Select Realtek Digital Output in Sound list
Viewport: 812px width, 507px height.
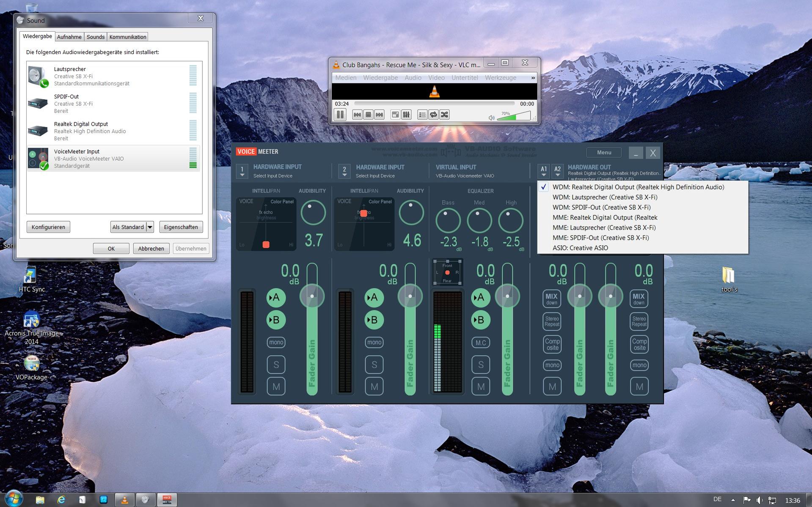click(x=113, y=131)
